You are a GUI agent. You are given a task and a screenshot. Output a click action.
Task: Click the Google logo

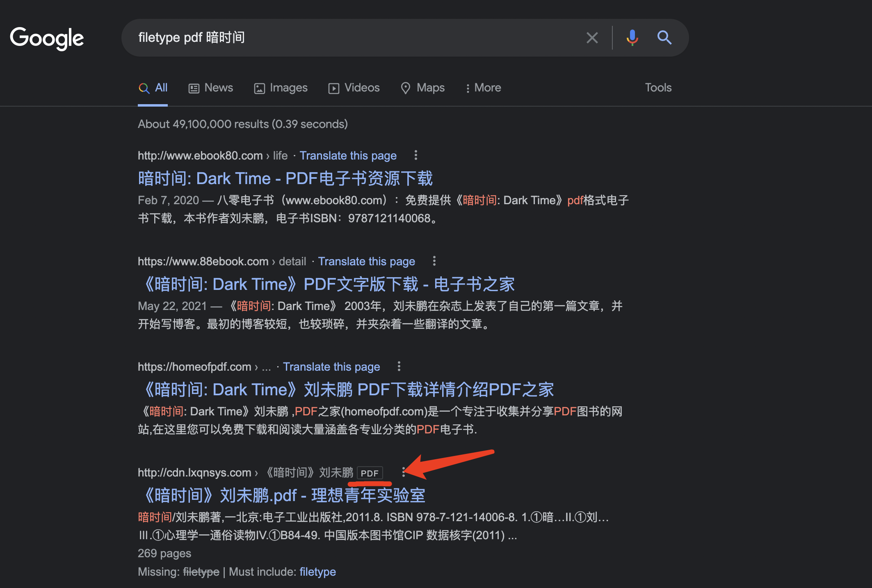point(46,38)
